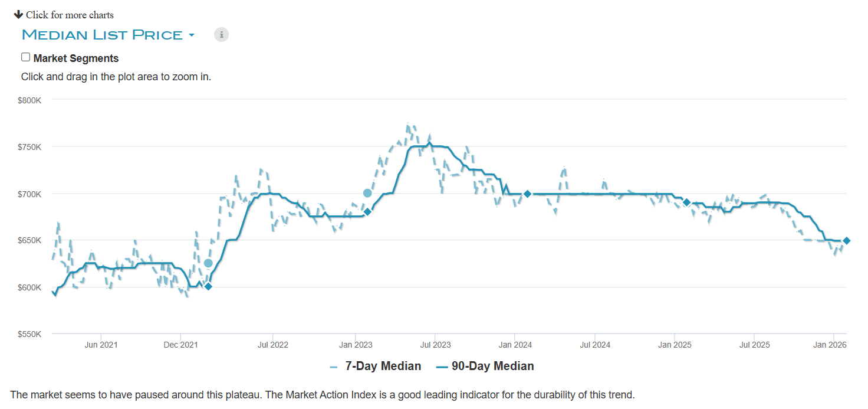
Task: Open the Median List Price chart dropdown caret
Action: pyautogui.click(x=191, y=35)
